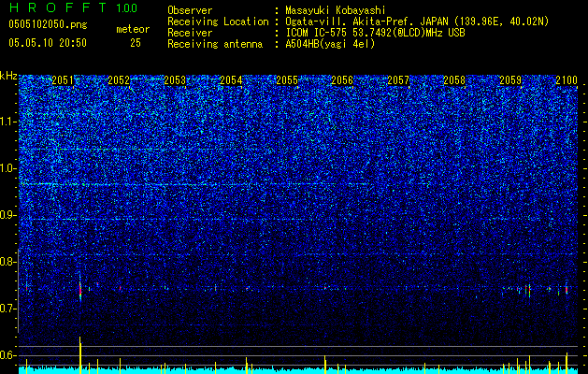588x374 pixels.
Task: Select the file name 0505102050.png
Action: click(x=48, y=25)
